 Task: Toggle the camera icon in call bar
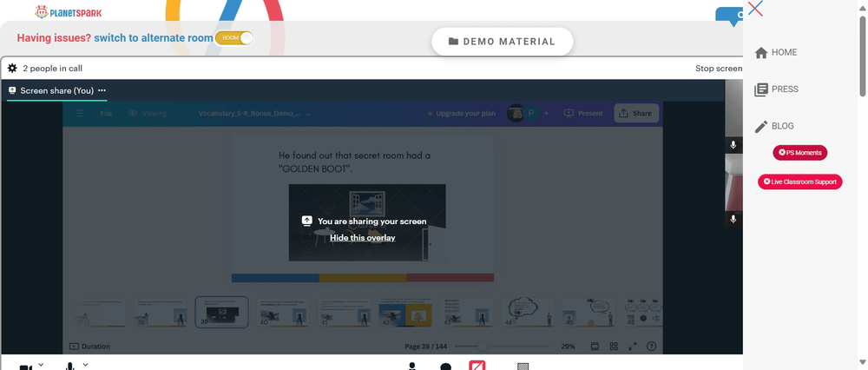tap(25, 367)
